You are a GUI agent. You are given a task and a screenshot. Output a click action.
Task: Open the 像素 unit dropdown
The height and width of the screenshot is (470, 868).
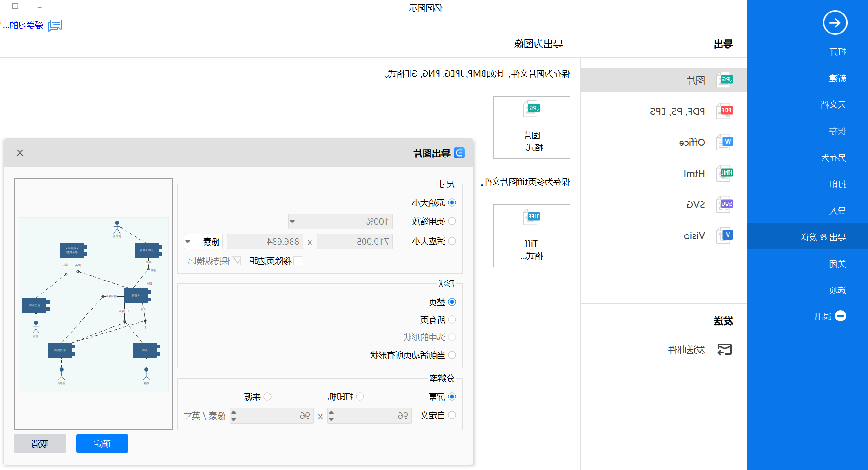(203, 242)
